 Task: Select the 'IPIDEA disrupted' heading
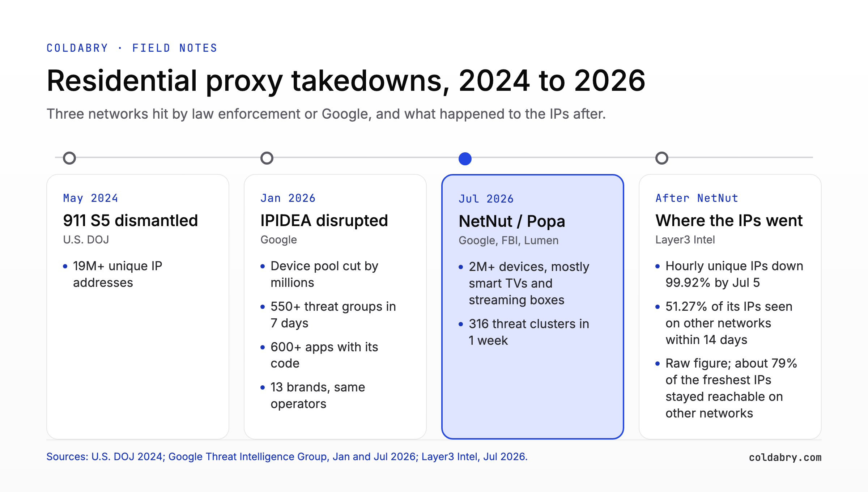click(324, 220)
